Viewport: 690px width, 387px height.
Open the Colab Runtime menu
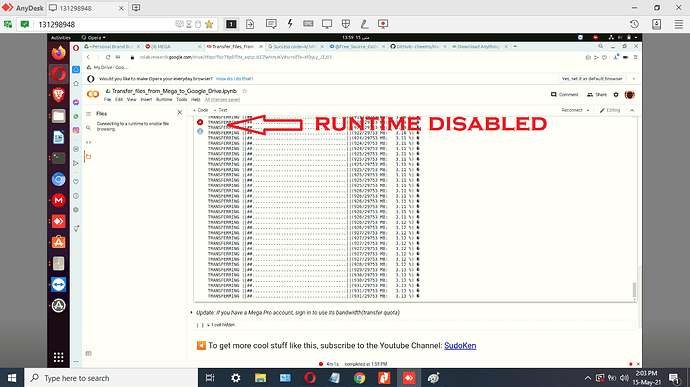click(x=164, y=100)
